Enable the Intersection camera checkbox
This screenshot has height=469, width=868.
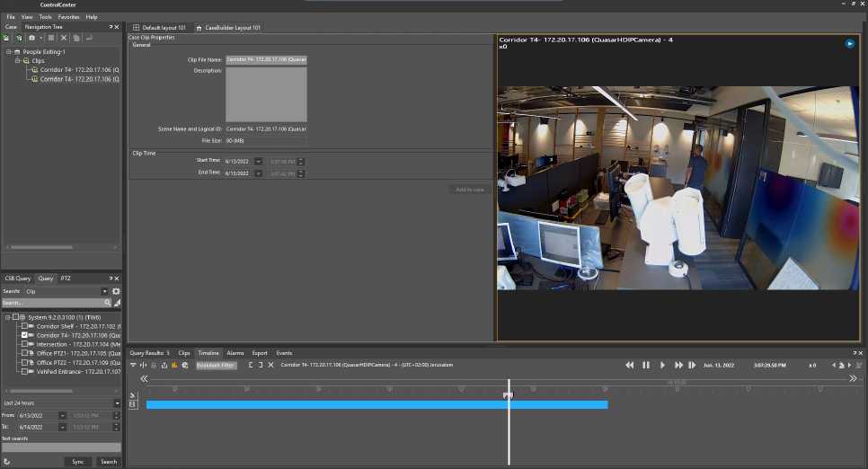coord(26,344)
